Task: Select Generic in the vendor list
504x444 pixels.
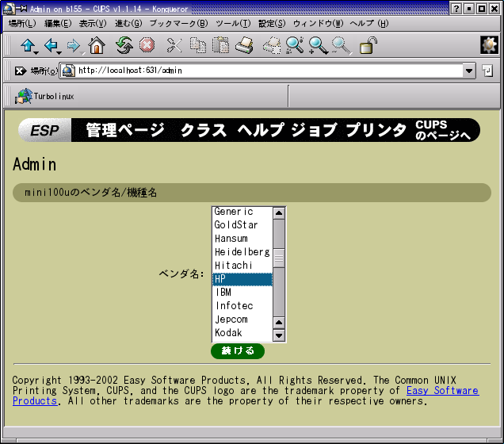Action: (x=242, y=212)
